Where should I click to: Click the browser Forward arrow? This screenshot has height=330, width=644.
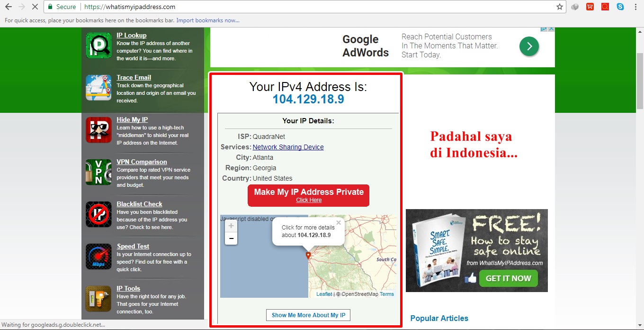22,7
